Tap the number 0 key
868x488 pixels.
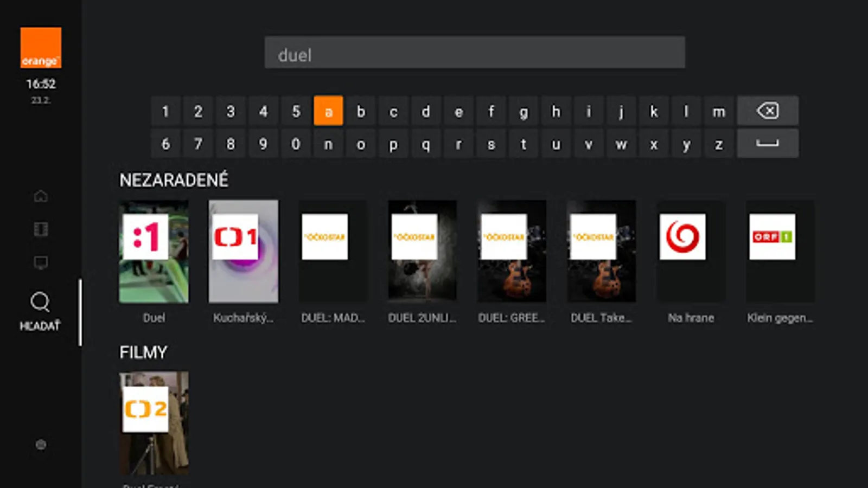pyautogui.click(x=296, y=144)
